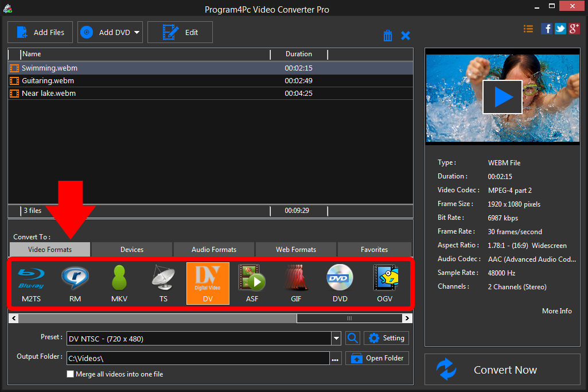588x392 pixels.
Task: Pick the TS format icon
Action: [163, 283]
